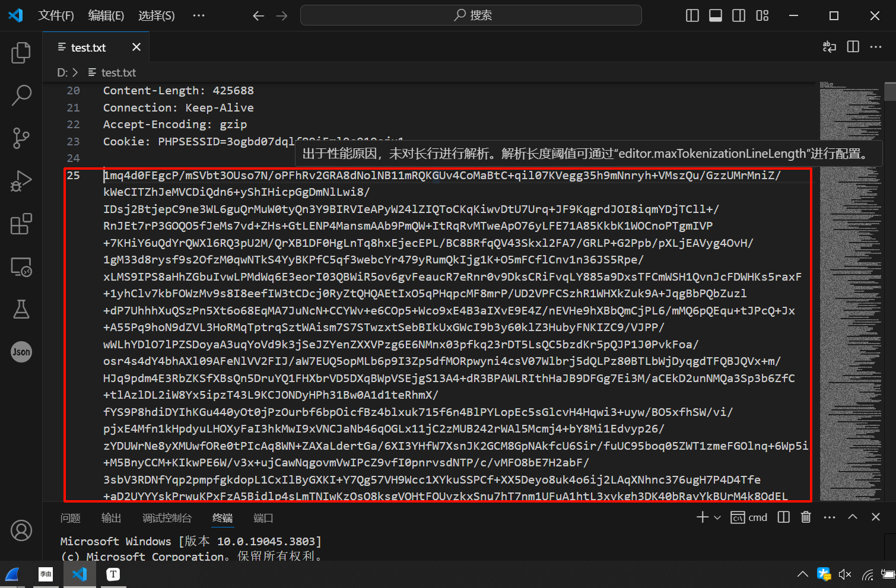Screen dimensions: 896x588
Task: Open the title bar overflow menu (…)
Action: [198, 15]
